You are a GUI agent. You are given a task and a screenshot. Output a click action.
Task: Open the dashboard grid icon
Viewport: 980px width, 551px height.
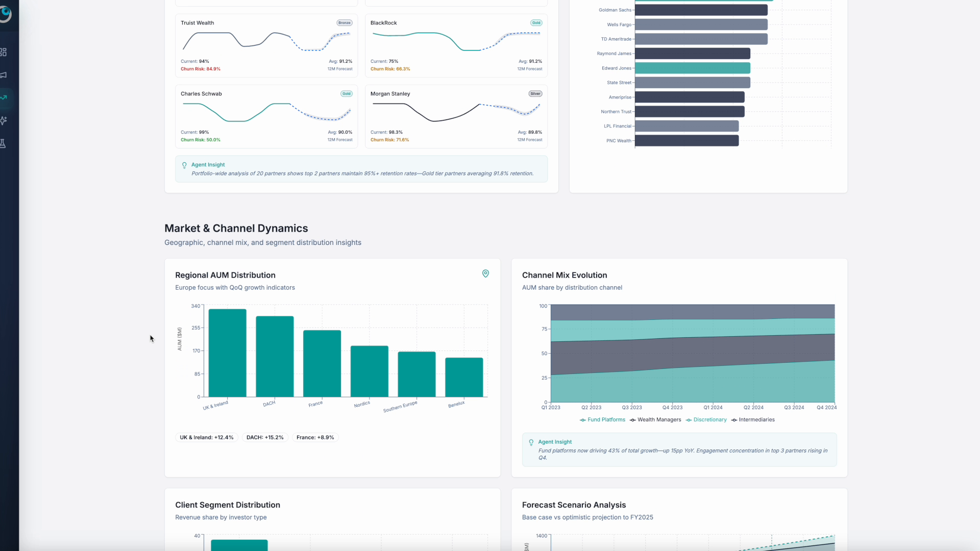pyautogui.click(x=4, y=52)
